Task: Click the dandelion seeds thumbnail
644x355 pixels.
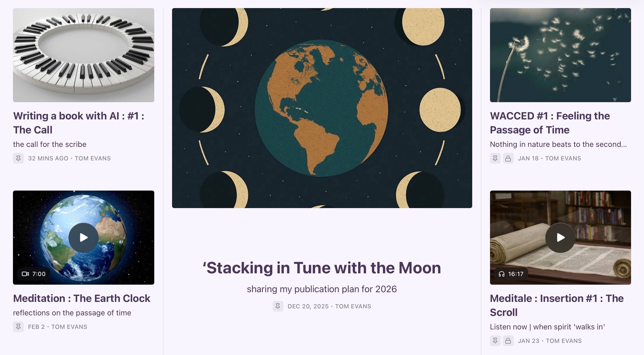Action: tap(560, 55)
